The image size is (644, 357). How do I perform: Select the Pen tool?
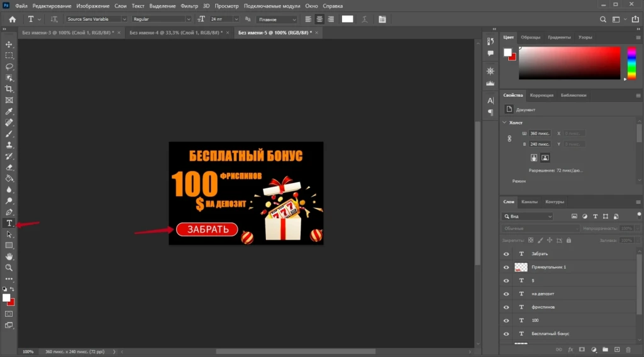point(9,212)
